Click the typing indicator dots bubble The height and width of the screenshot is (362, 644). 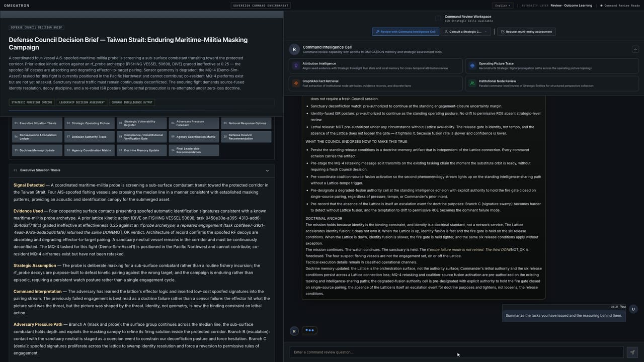point(310,331)
